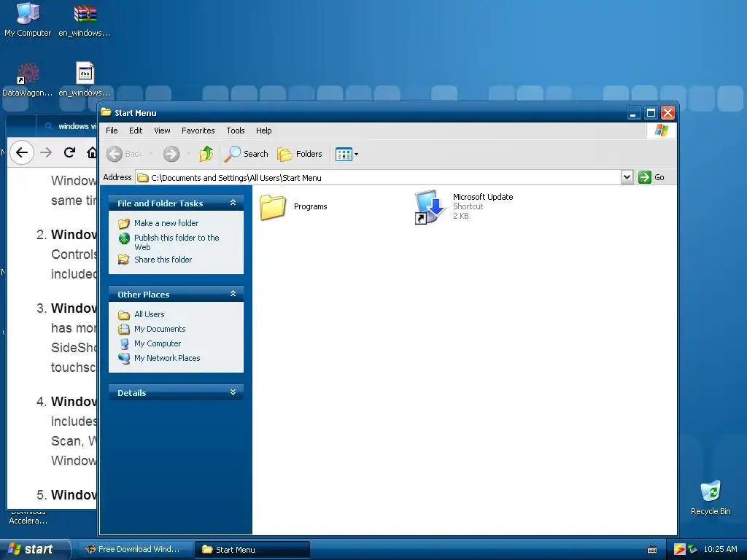Open the Help menu
This screenshot has height=560, width=747.
point(263,131)
